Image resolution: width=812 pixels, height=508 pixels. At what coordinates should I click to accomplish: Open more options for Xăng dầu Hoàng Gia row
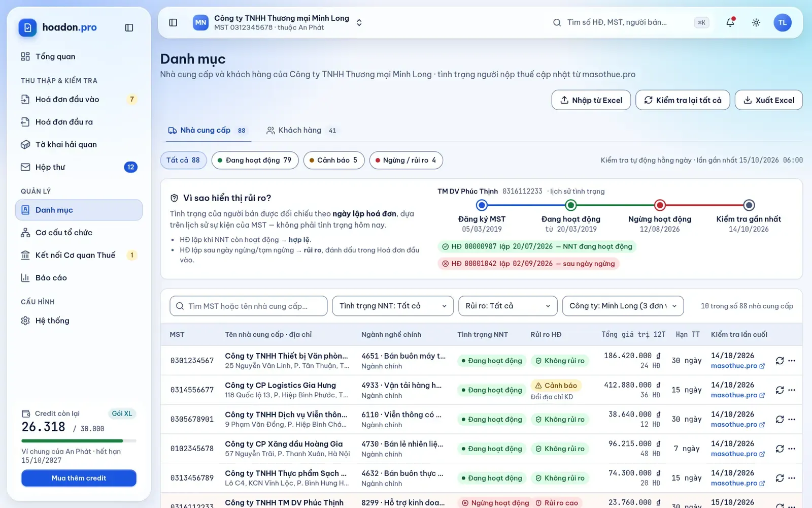[792, 449]
